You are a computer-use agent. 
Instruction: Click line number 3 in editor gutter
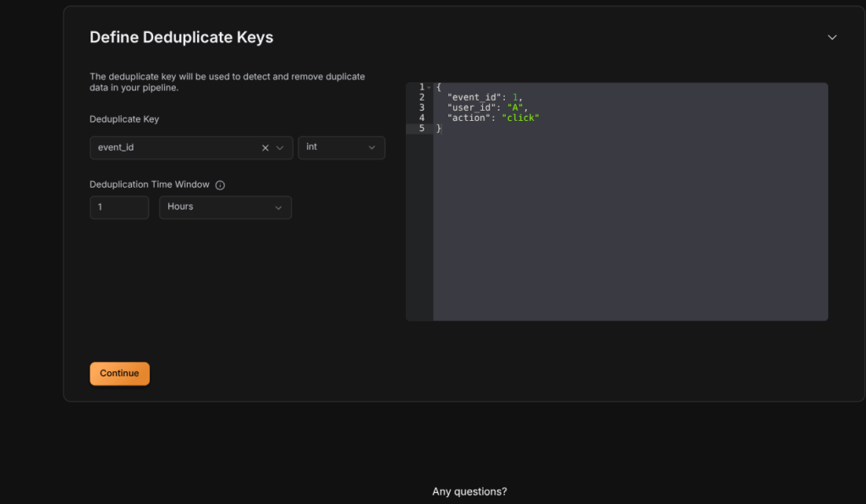pos(420,107)
